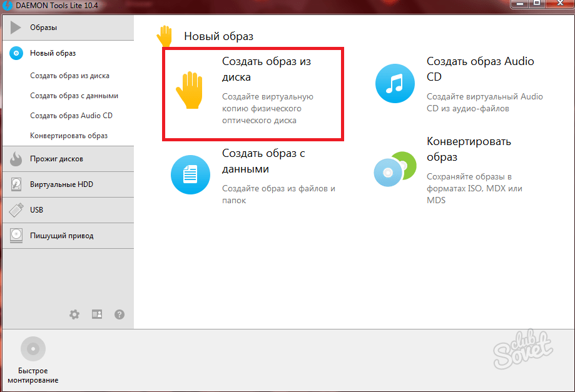Select sidebar item Создать образ с данными
This screenshot has height=392, width=575.
(74, 96)
